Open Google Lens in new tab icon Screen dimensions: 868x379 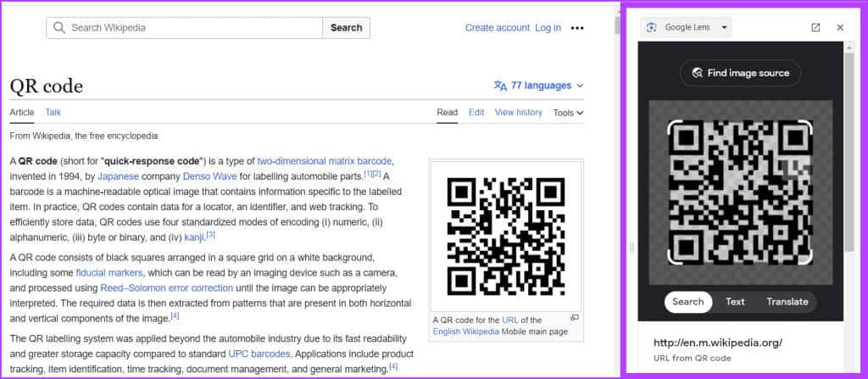pos(815,28)
